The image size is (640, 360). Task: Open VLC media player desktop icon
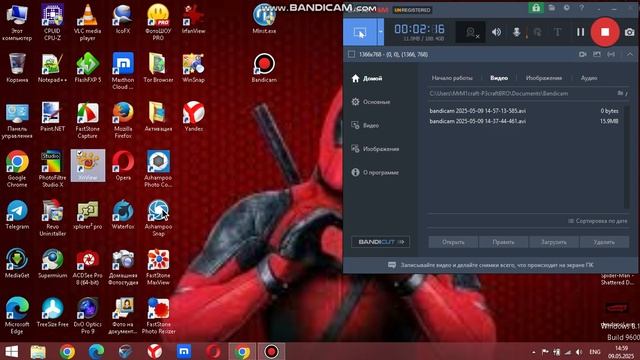tap(87, 22)
